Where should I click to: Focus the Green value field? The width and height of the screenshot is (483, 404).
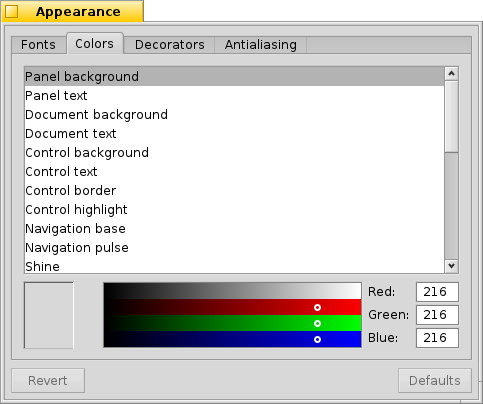(437, 315)
